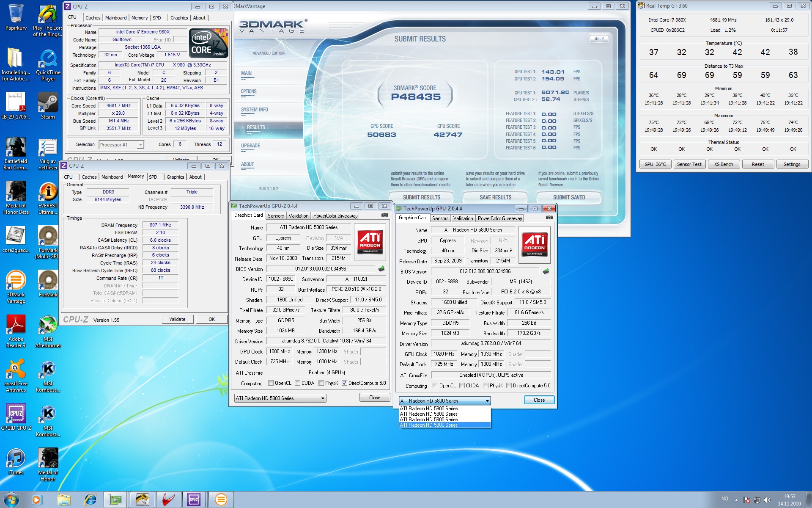Open 3DMark Vantage desktop icon
The height and width of the screenshot is (508, 812).
click(16, 287)
